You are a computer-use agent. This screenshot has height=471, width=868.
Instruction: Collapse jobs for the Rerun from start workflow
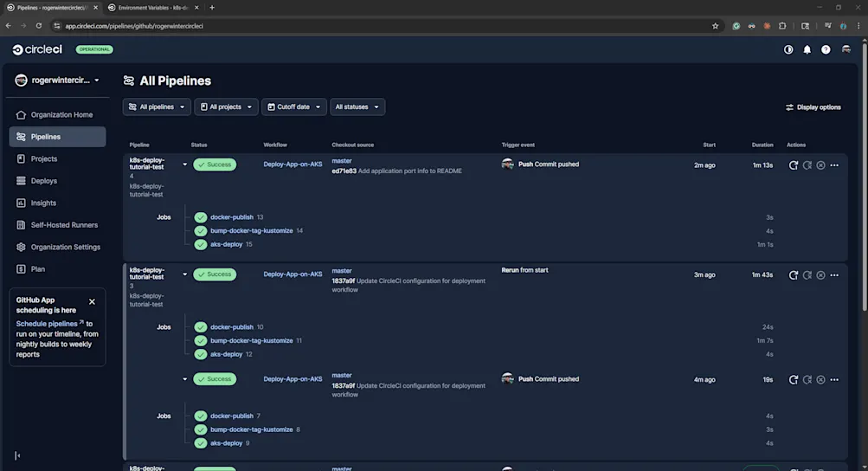coord(185,274)
